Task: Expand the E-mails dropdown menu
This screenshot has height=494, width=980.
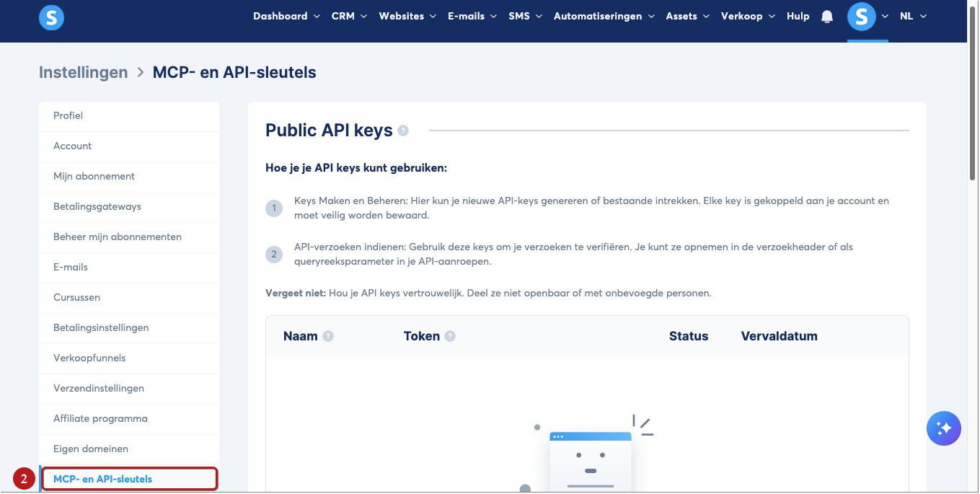Action: click(x=472, y=16)
